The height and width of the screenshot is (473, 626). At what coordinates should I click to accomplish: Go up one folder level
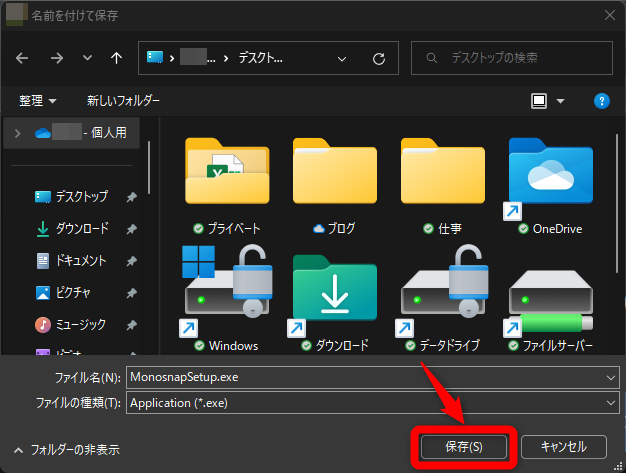[116, 58]
